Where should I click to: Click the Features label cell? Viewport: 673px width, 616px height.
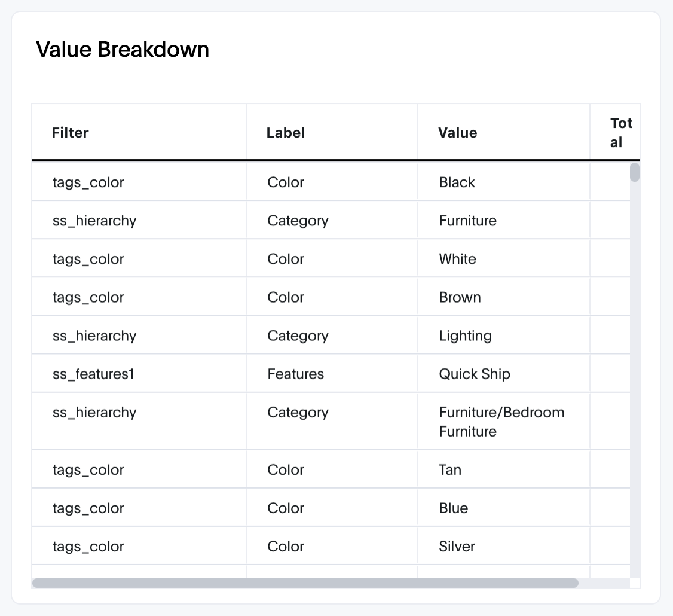[332, 373]
